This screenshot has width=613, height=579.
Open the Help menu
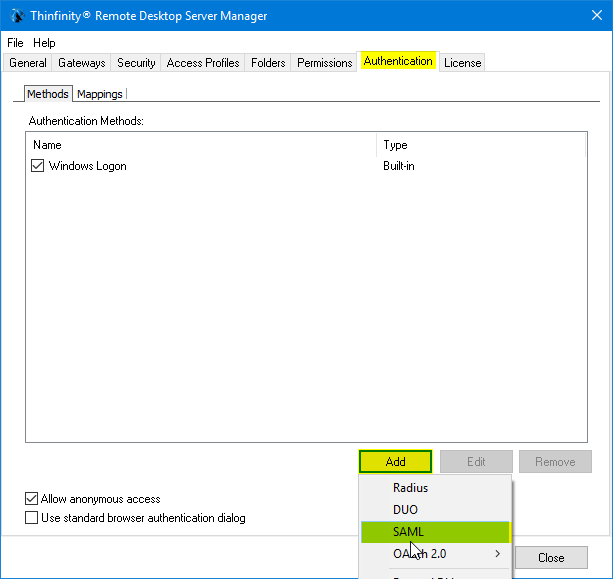[x=44, y=43]
